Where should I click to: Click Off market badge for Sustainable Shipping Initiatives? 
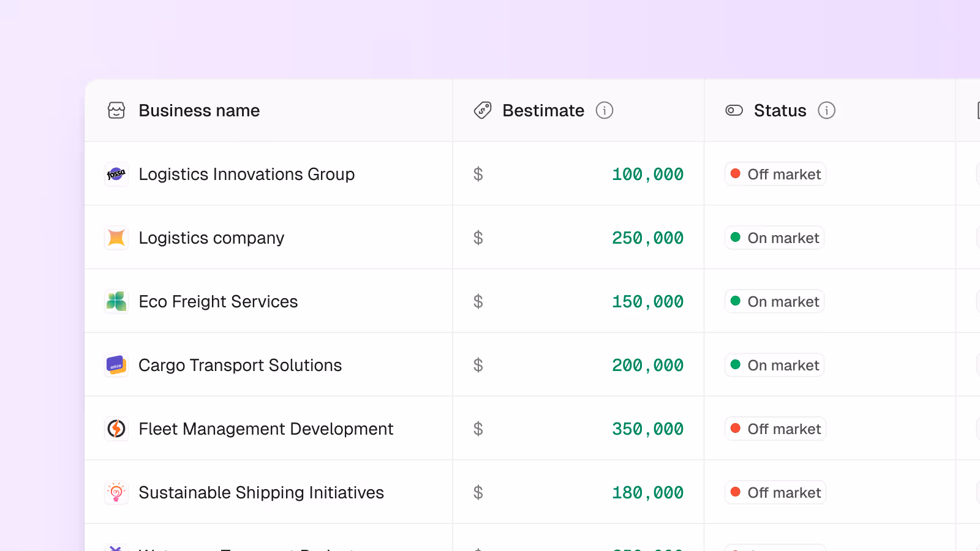(775, 492)
